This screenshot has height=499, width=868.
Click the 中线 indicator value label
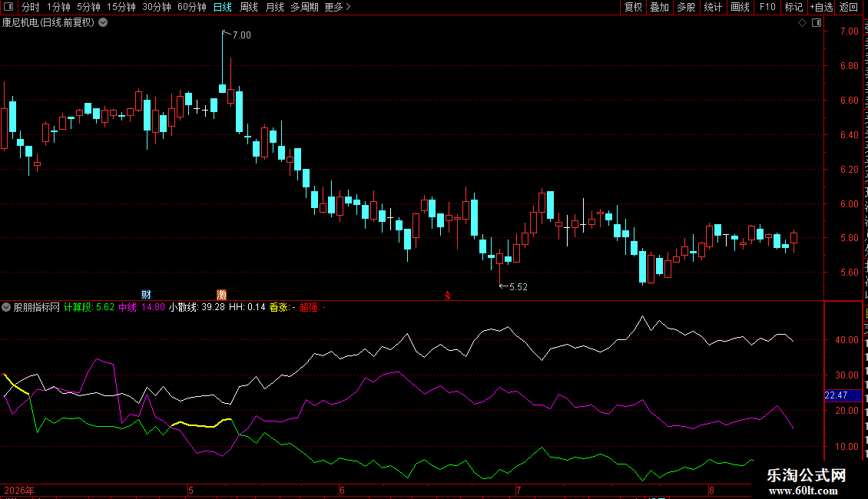(x=141, y=307)
